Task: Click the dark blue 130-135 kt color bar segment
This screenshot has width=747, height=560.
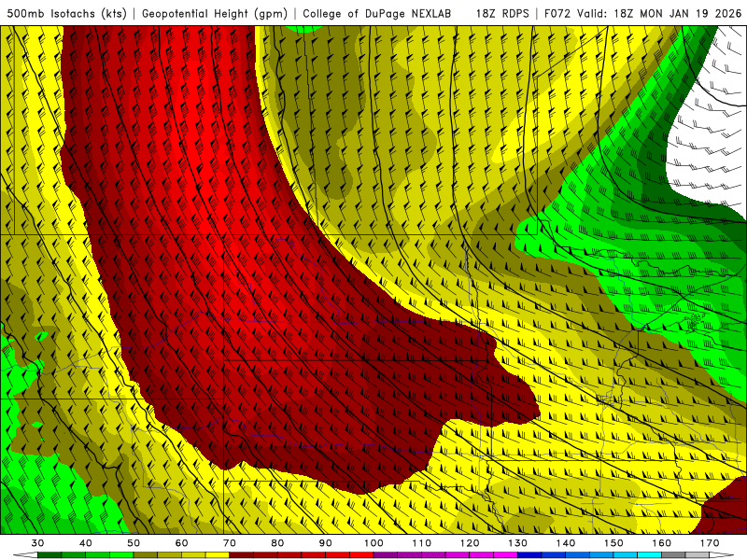Action: pyautogui.click(x=529, y=555)
